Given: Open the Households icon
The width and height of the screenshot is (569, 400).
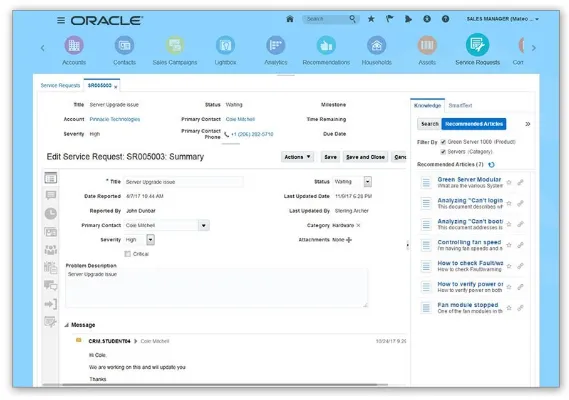Looking at the screenshot, I should [x=377, y=45].
